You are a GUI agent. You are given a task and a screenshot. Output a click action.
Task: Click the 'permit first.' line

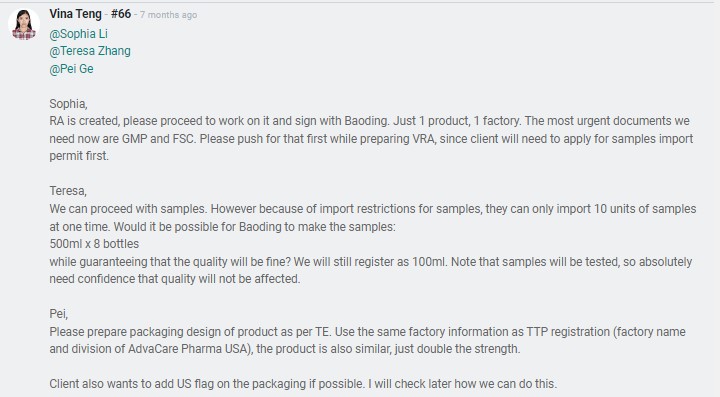(x=79, y=156)
